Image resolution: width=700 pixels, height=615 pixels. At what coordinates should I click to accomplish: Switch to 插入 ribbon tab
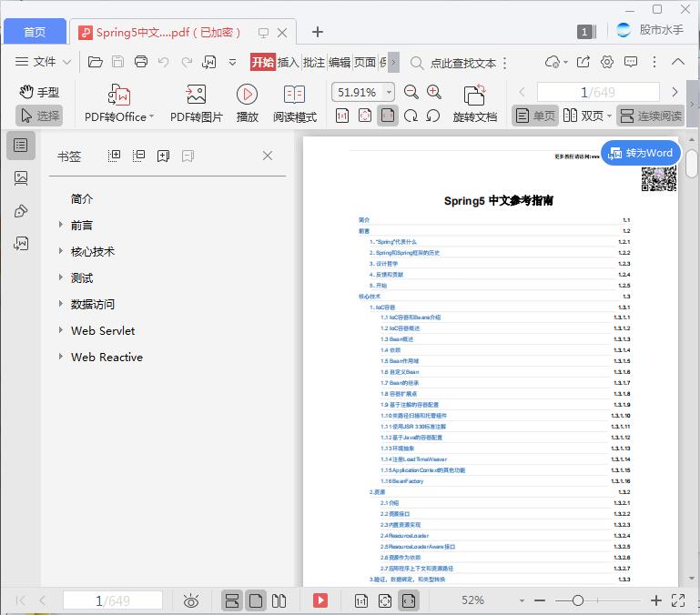289,62
